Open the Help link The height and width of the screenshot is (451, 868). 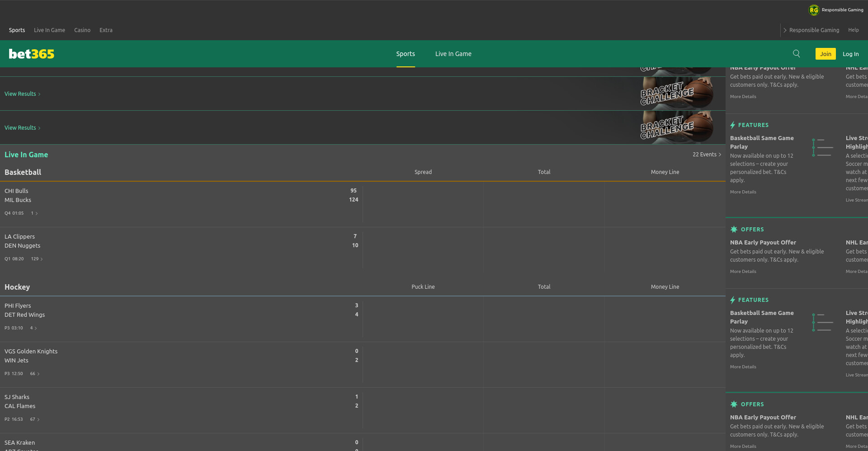tap(853, 30)
